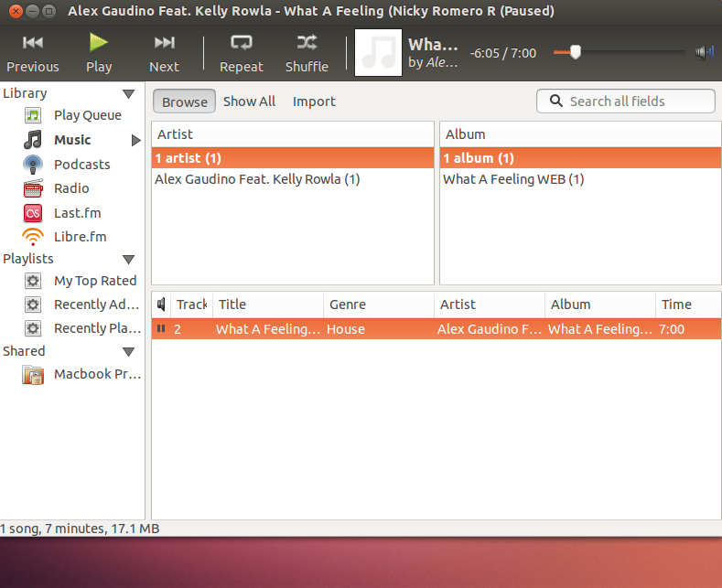The image size is (722, 588).
Task: Click Show All
Action: coord(249,102)
